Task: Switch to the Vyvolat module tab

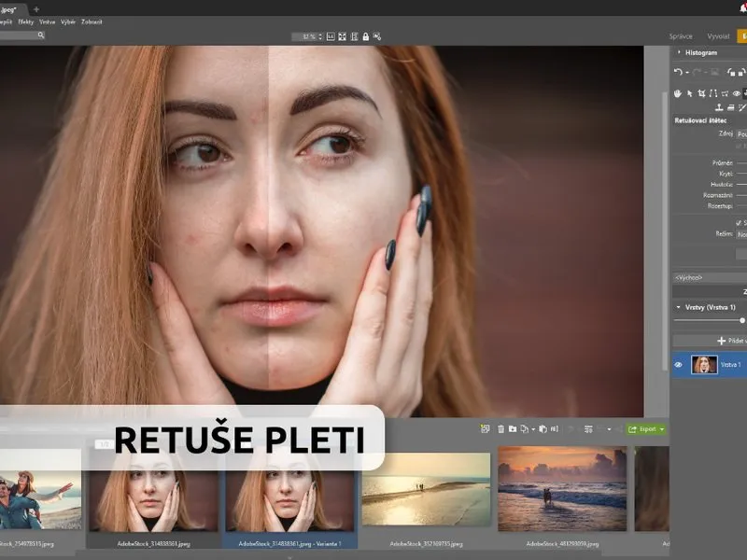Action: pyautogui.click(x=718, y=36)
